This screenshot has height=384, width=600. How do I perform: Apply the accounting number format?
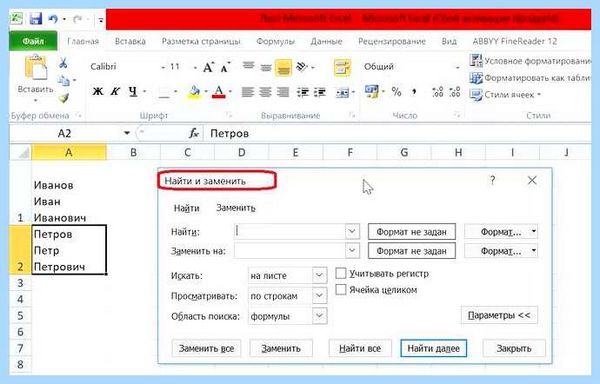372,92
